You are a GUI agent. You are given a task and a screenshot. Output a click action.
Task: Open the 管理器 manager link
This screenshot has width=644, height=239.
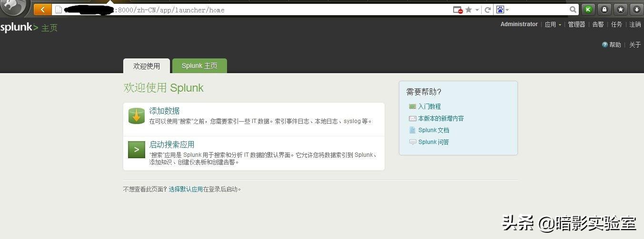576,24
